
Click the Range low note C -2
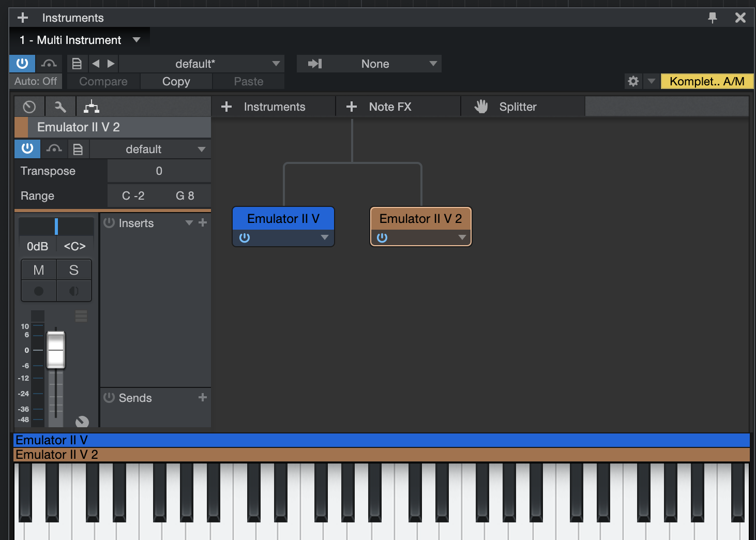[x=133, y=196]
